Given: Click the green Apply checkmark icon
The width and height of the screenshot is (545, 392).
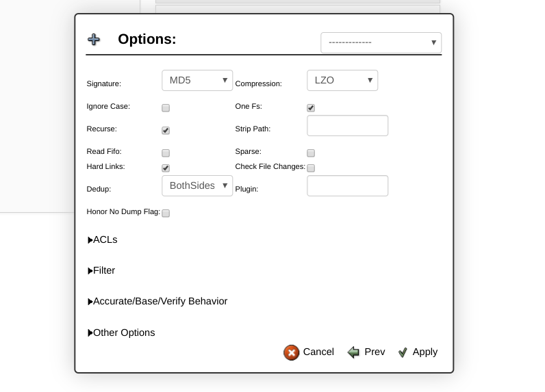Looking at the screenshot, I should 403,352.
